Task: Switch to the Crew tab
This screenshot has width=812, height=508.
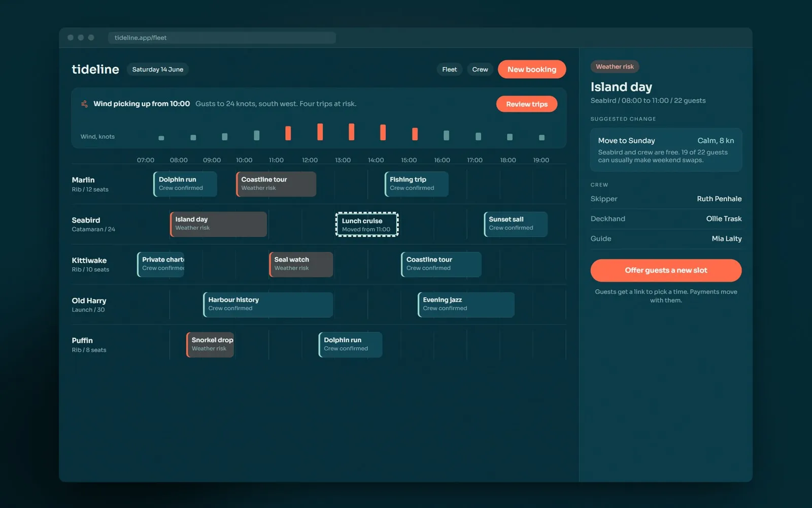Action: [480, 69]
